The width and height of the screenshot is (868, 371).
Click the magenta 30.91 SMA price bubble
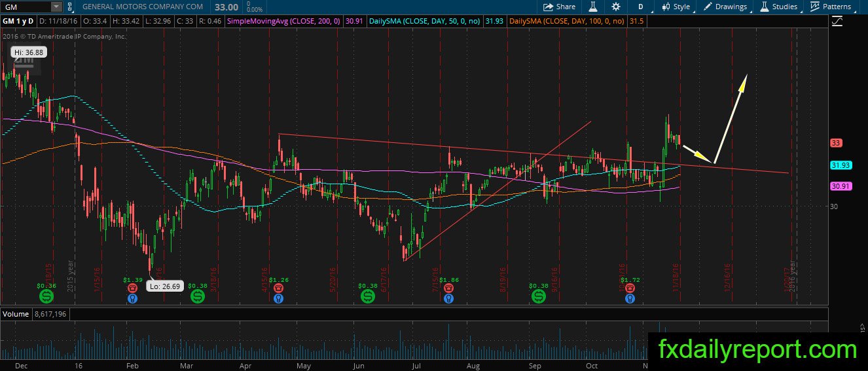coord(841,186)
